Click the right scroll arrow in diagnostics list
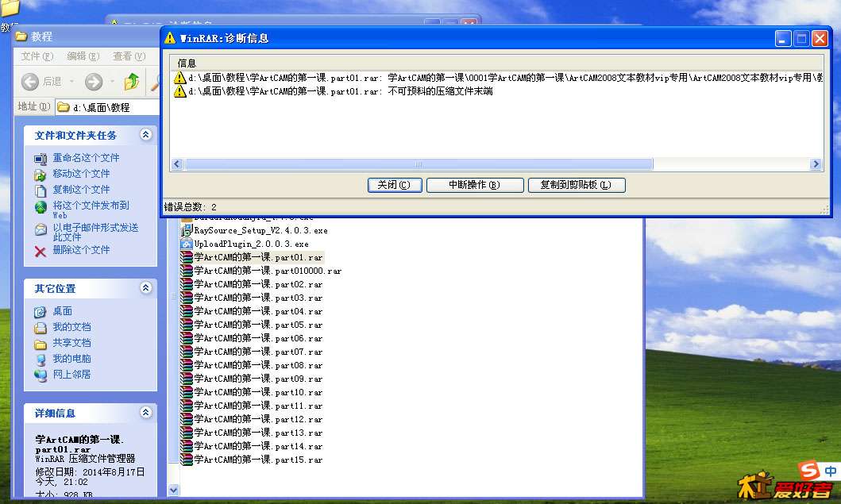 pos(816,164)
